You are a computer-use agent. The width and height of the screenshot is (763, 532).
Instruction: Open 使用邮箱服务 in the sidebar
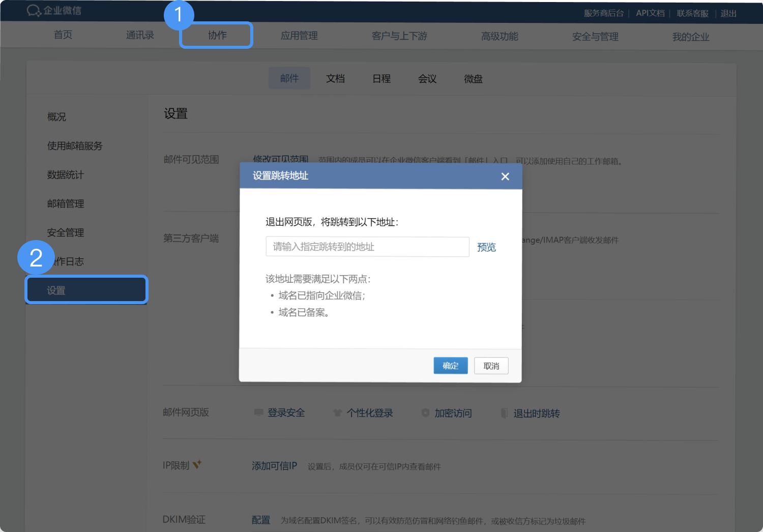[x=75, y=146]
